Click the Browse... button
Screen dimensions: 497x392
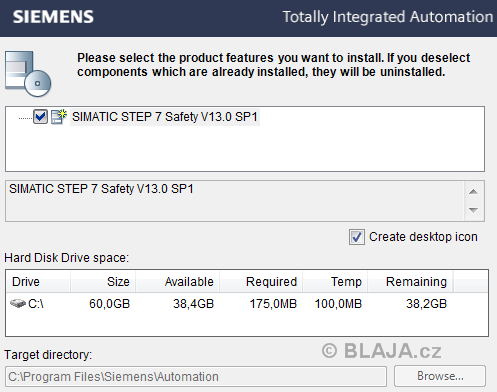pos(440,376)
